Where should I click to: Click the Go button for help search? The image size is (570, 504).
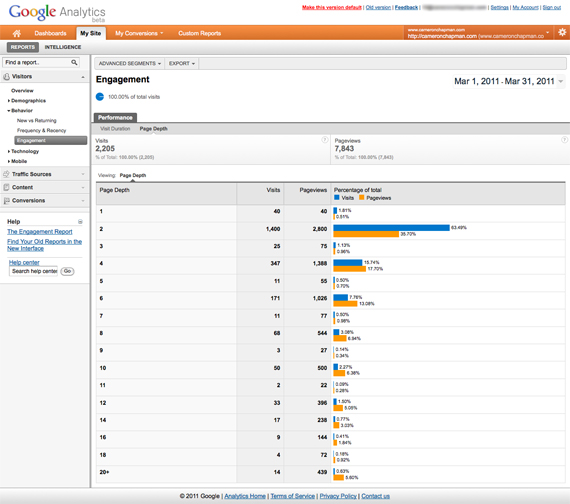(x=67, y=271)
